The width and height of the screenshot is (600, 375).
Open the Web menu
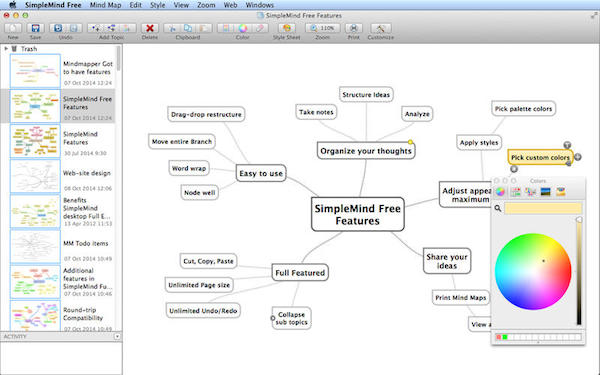[230, 5]
